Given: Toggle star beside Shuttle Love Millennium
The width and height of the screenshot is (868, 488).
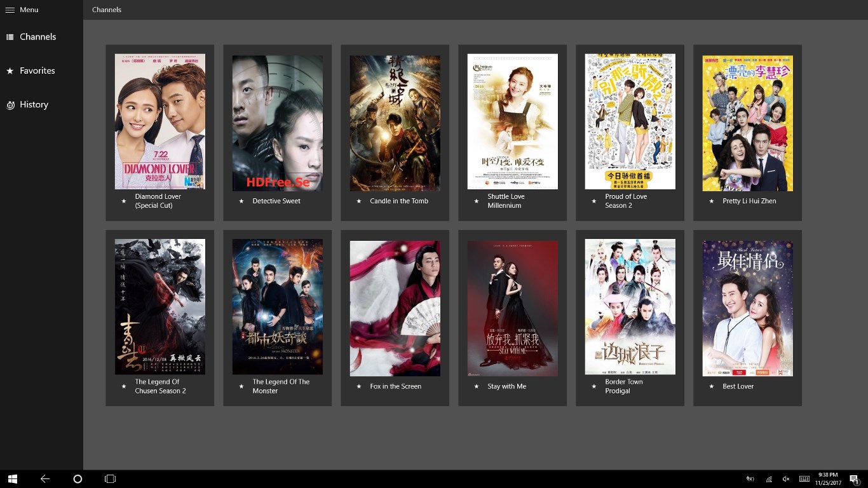Looking at the screenshot, I should (x=477, y=201).
